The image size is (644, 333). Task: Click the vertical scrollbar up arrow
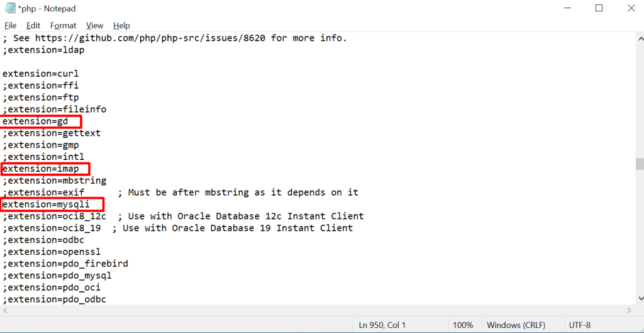[x=638, y=38]
